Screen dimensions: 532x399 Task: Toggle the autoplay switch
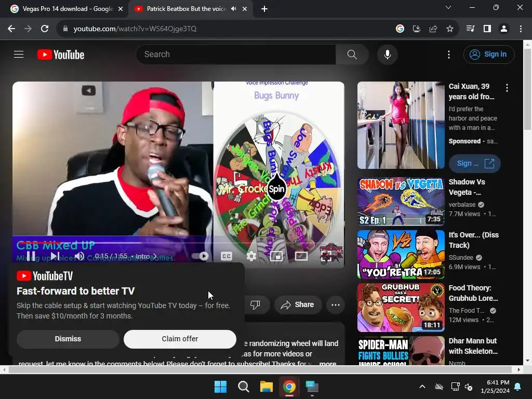click(200, 256)
